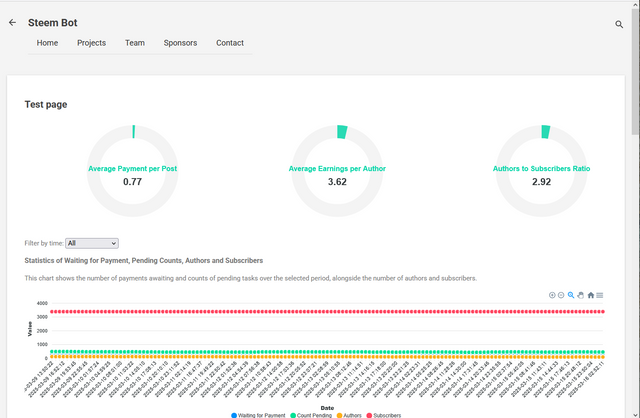Click the 3.62 gauge value
The image size is (640, 418).
[x=337, y=182]
